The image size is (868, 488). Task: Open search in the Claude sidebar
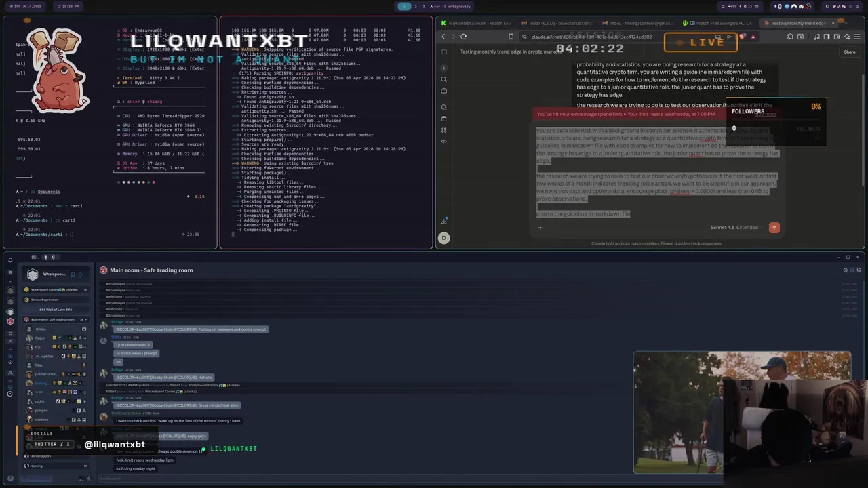coord(444,79)
